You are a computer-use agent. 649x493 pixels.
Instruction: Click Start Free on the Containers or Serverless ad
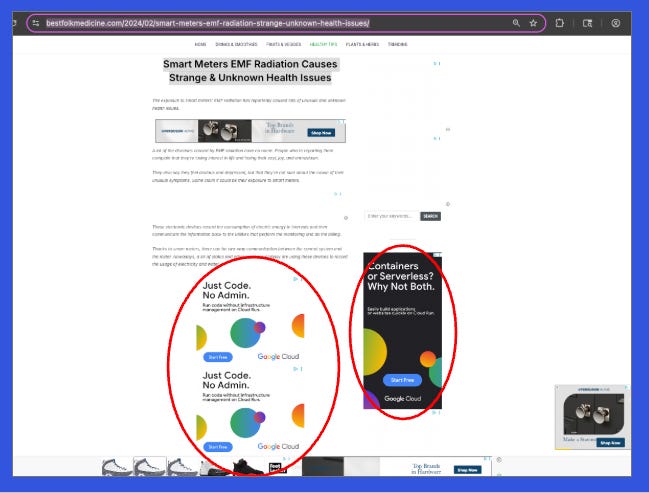point(402,380)
